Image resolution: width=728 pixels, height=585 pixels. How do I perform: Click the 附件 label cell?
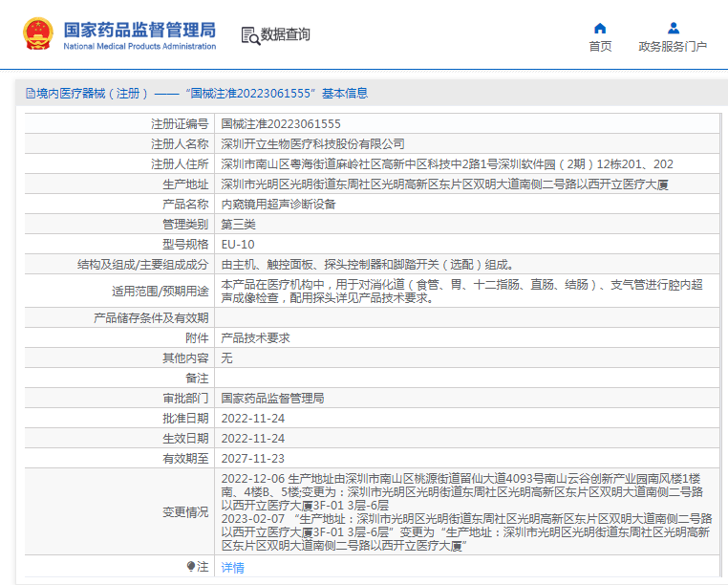coord(119,337)
